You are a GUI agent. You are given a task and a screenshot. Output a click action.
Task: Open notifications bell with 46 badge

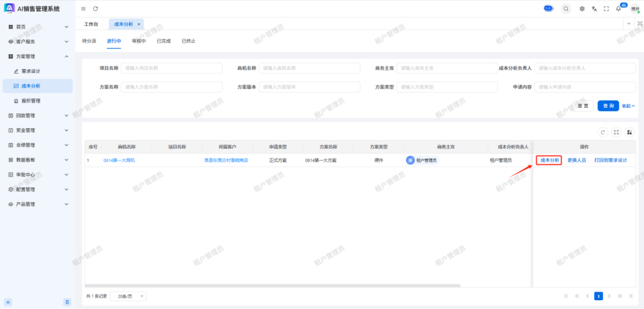618,9
